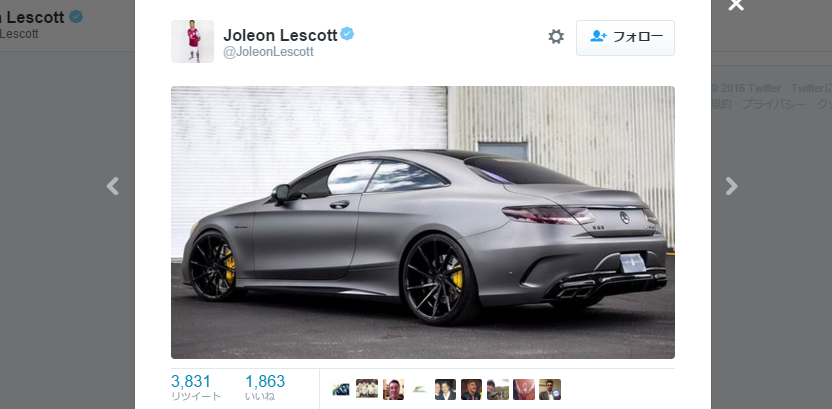Go to previous photo with left arrow
Screen dimensions: 832x409
click(112, 186)
